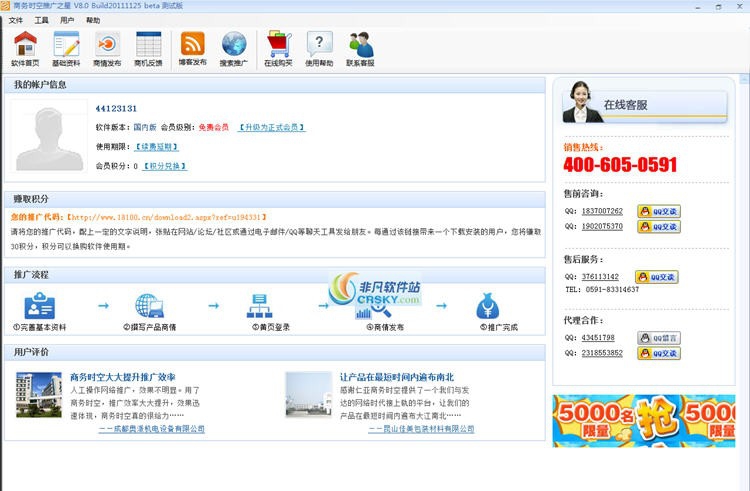
Task: Click the 升级为正式会员 link
Action: 271,127
